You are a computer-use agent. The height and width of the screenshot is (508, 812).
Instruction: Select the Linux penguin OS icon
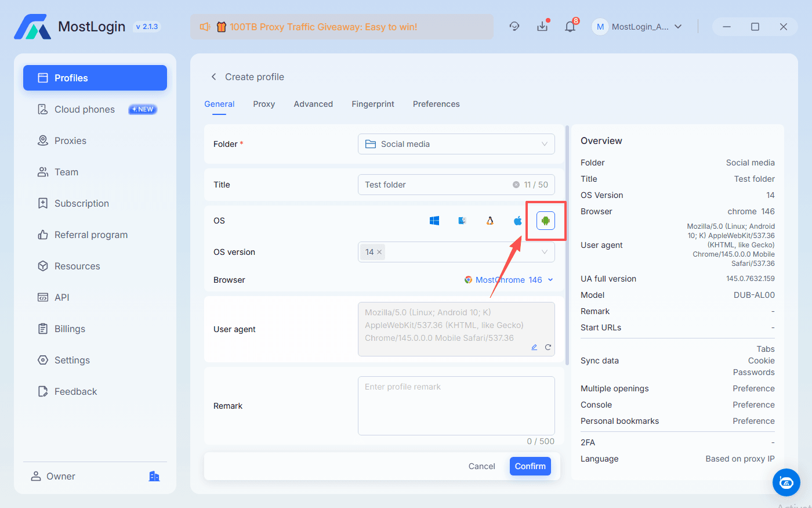[490, 221]
